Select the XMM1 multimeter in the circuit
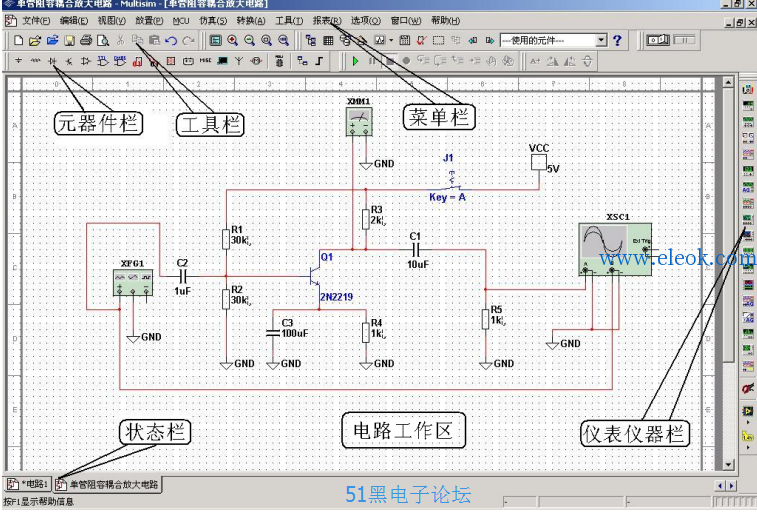Screen dimensions: 757x513 (x=359, y=122)
